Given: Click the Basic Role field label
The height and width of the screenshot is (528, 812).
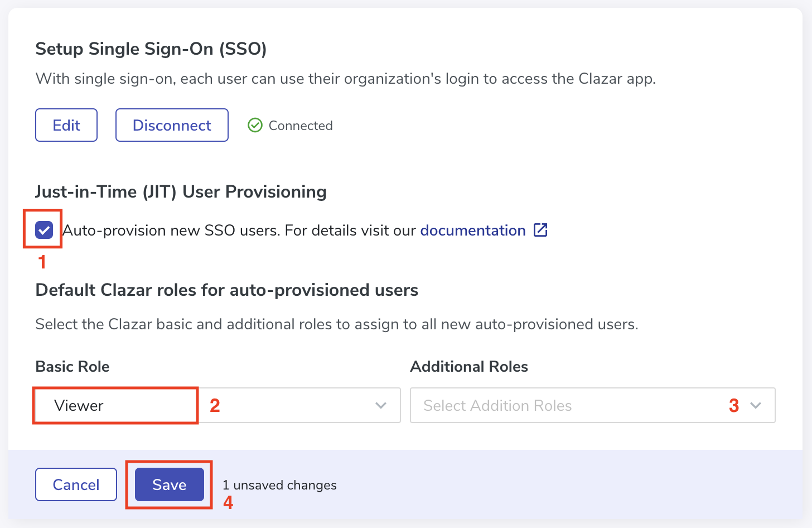Looking at the screenshot, I should [72, 366].
